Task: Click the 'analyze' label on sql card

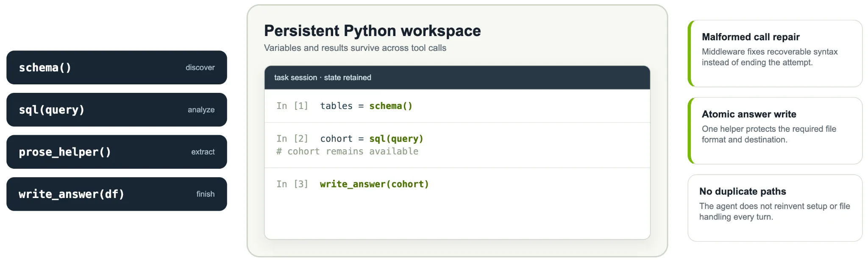Action: click(x=201, y=110)
